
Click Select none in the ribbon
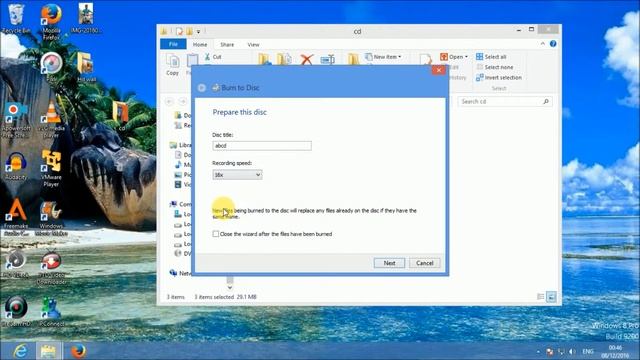click(x=495, y=67)
